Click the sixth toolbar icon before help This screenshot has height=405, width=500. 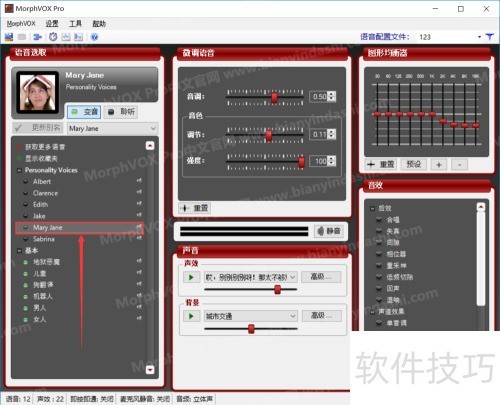[x=79, y=37]
